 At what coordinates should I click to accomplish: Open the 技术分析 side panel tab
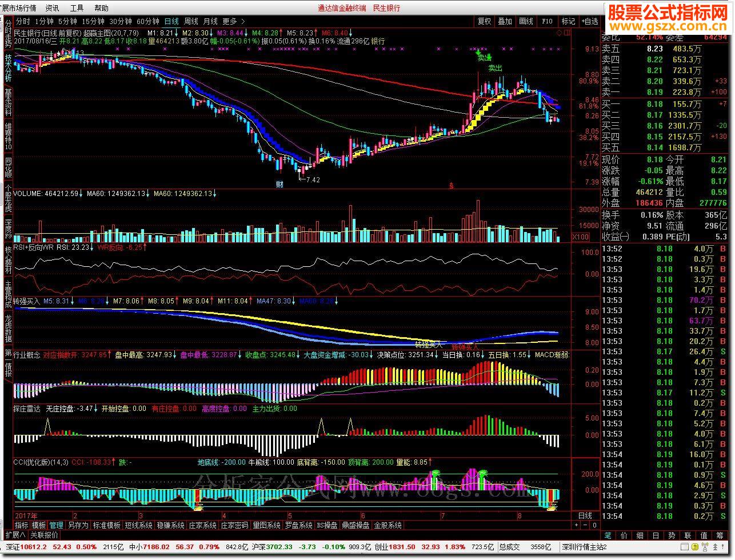[8, 69]
